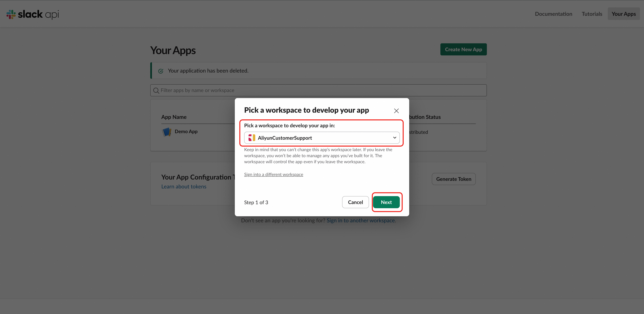Click the search magnifier icon

point(156,90)
